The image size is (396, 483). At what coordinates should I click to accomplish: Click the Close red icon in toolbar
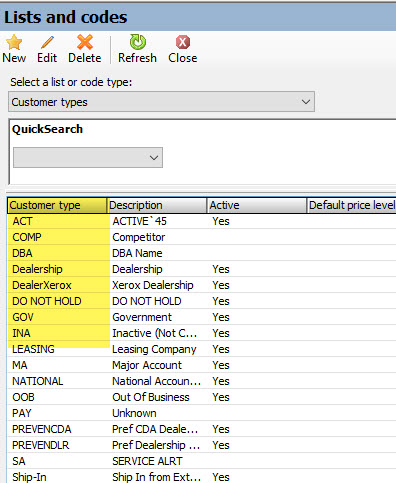pyautogui.click(x=183, y=42)
